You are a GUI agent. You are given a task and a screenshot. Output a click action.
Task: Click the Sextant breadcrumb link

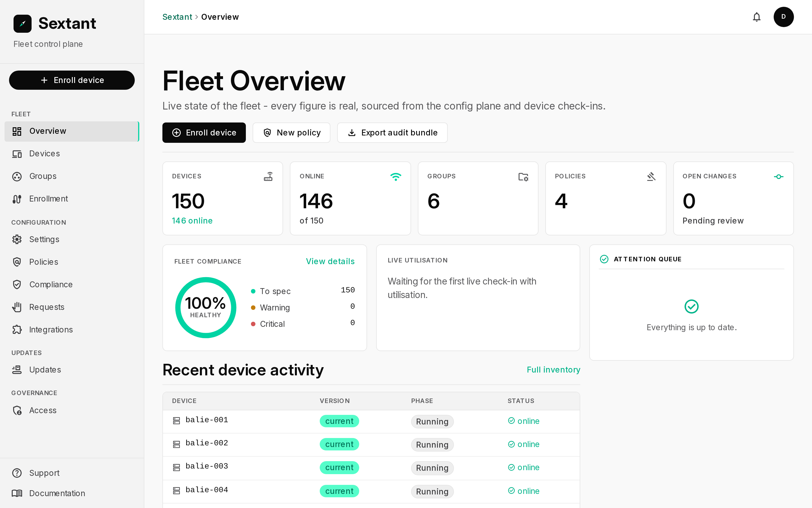(x=177, y=17)
